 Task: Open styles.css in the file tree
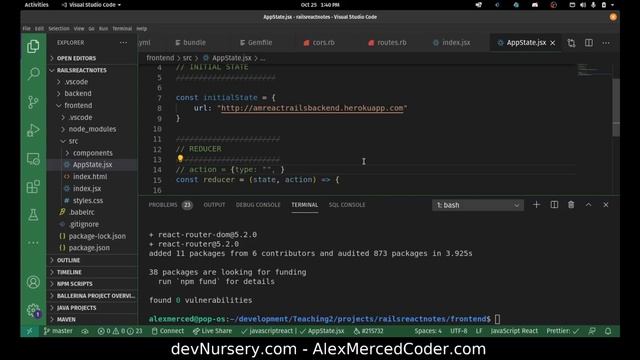point(88,200)
